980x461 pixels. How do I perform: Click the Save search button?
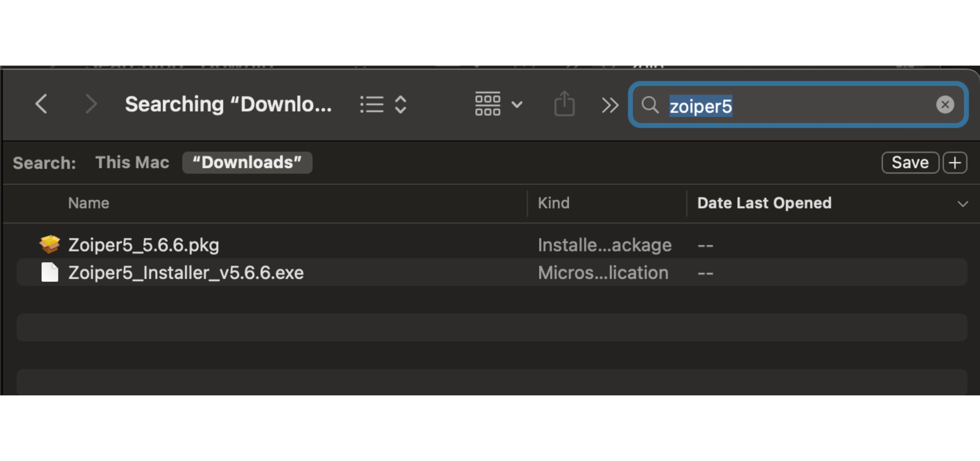click(910, 163)
